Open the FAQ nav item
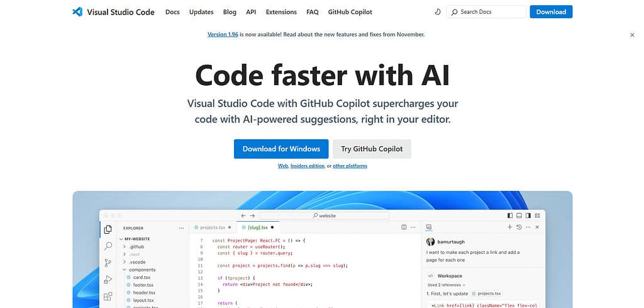 pyautogui.click(x=312, y=12)
